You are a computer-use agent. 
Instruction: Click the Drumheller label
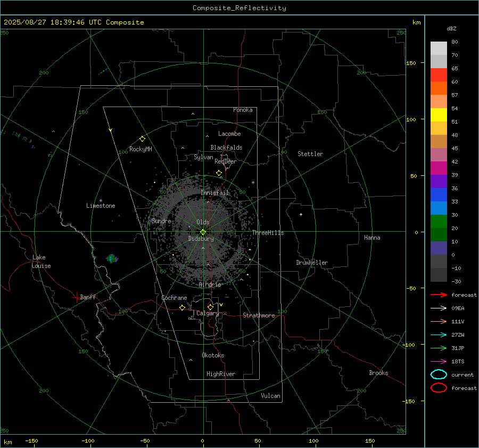pyautogui.click(x=312, y=263)
